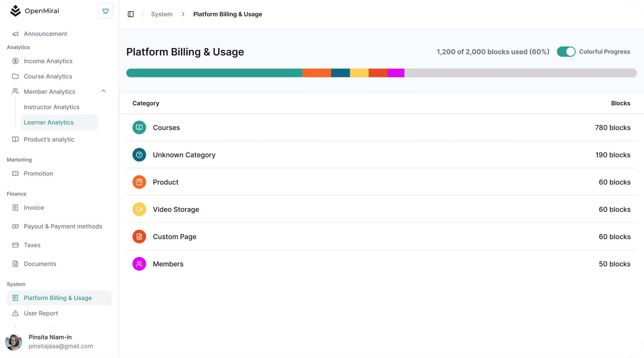Click the Courses book icon
This screenshot has width=644, height=358.
pos(139,127)
